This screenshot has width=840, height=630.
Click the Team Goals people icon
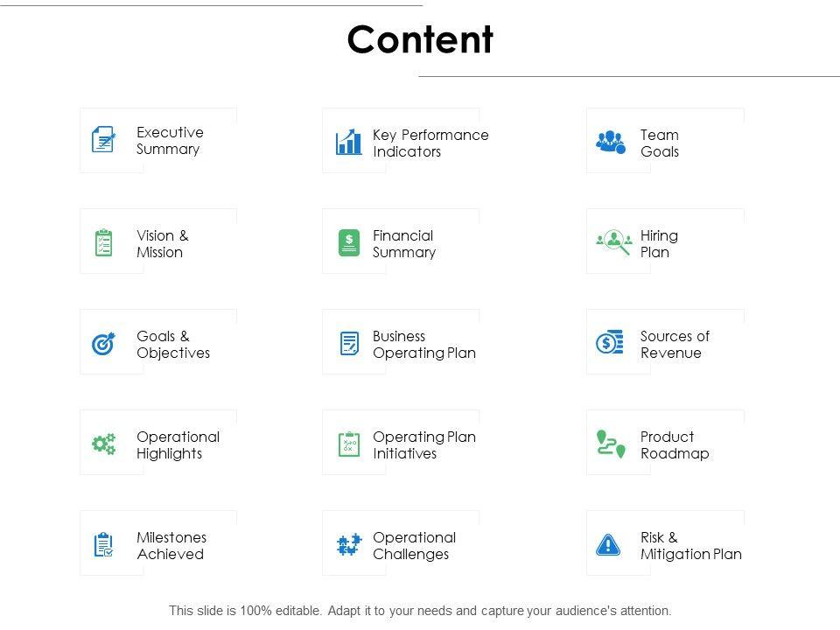coord(611,142)
